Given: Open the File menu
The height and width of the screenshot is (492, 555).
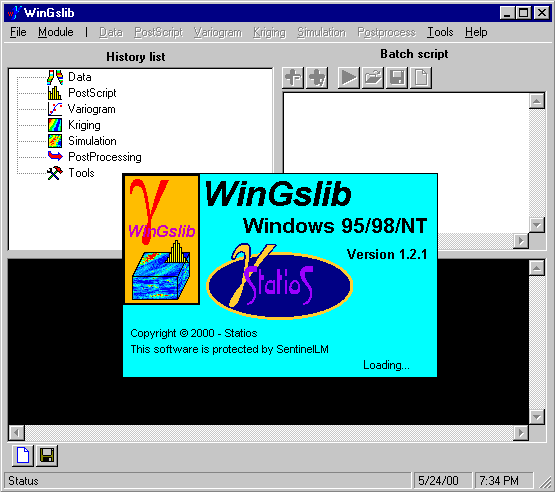Looking at the screenshot, I should (x=18, y=32).
